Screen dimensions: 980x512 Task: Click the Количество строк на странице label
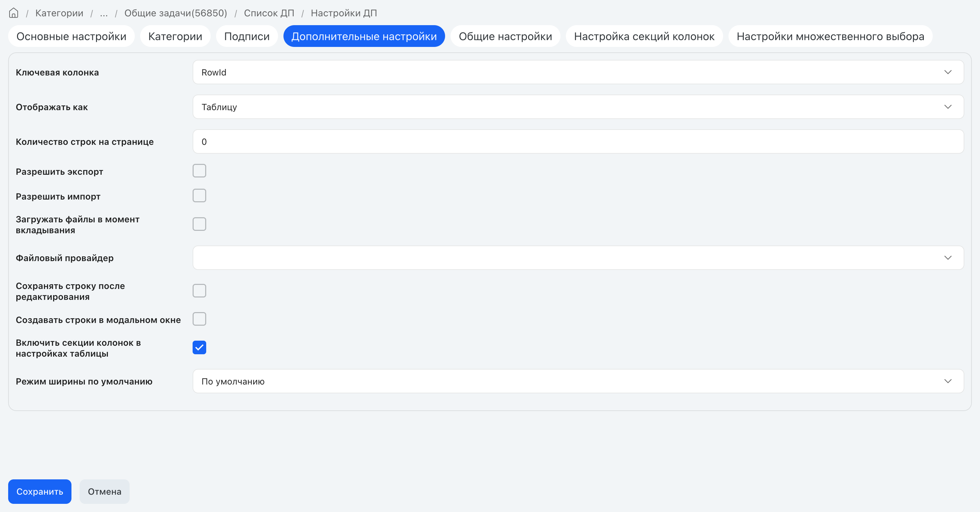click(x=85, y=142)
